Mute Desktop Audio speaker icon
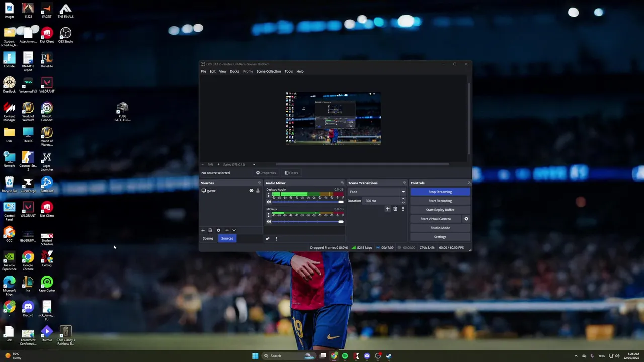This screenshot has height=362, width=644. (269, 202)
